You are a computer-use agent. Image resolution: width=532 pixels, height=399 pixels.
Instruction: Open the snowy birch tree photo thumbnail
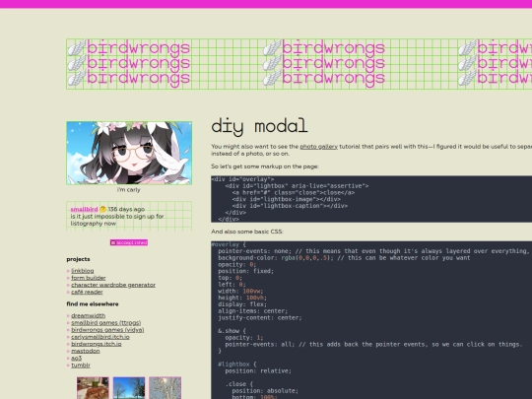[165, 388]
